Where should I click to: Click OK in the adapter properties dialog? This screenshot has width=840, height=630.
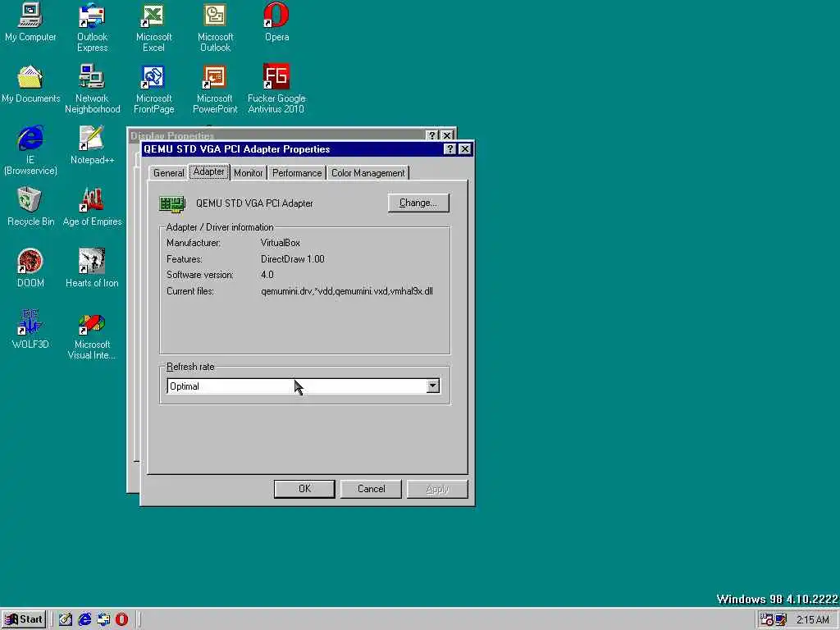click(x=304, y=489)
